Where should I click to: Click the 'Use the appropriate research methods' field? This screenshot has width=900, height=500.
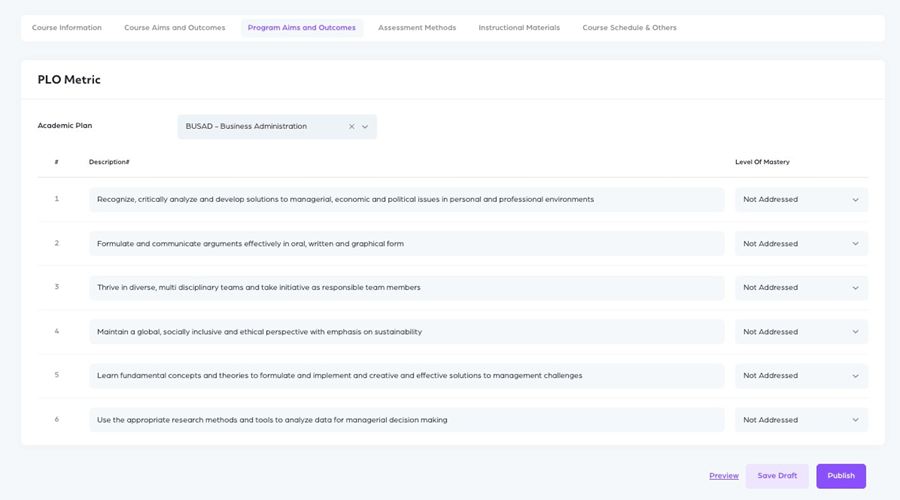coord(406,420)
